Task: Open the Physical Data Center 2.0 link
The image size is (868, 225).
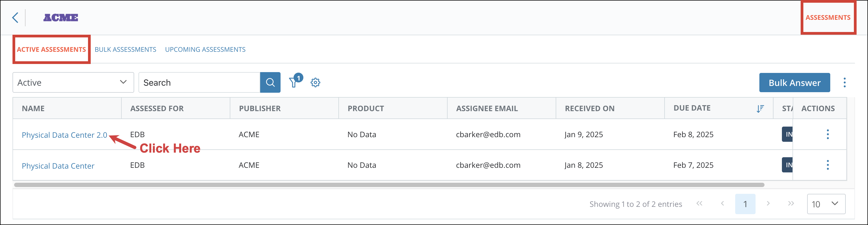Action: click(64, 135)
